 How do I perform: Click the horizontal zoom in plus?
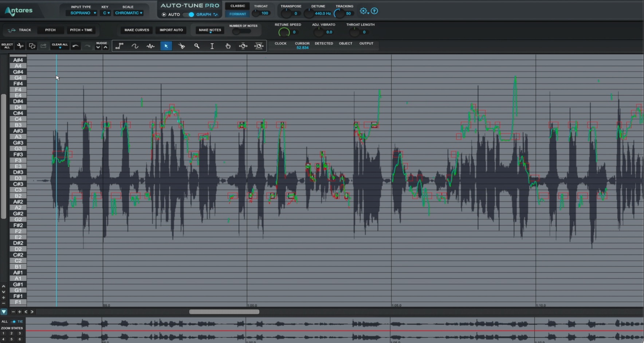click(x=20, y=312)
